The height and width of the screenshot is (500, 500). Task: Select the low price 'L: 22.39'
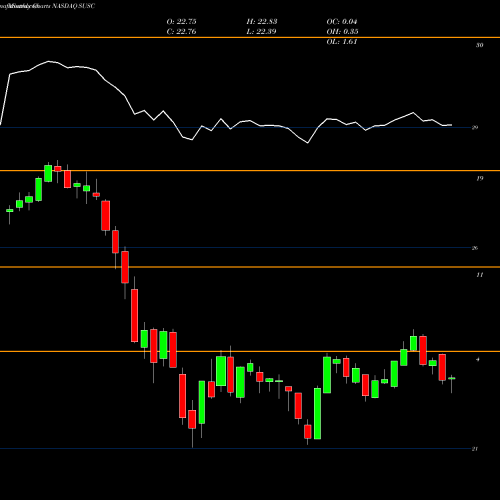[x=261, y=32]
